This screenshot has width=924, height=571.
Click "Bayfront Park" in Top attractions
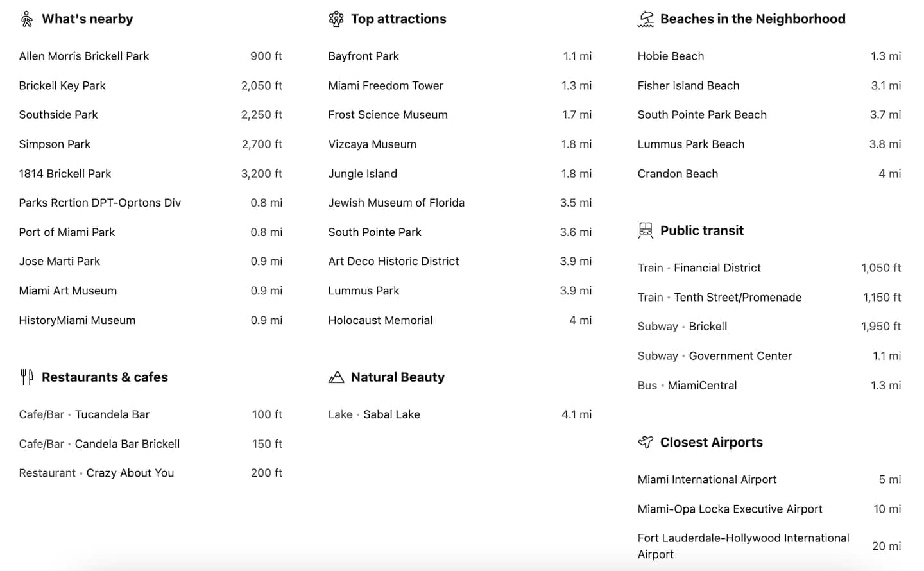click(364, 56)
